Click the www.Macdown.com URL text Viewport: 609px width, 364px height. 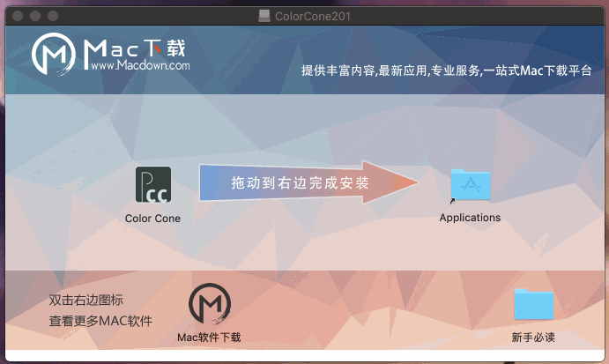(141, 65)
